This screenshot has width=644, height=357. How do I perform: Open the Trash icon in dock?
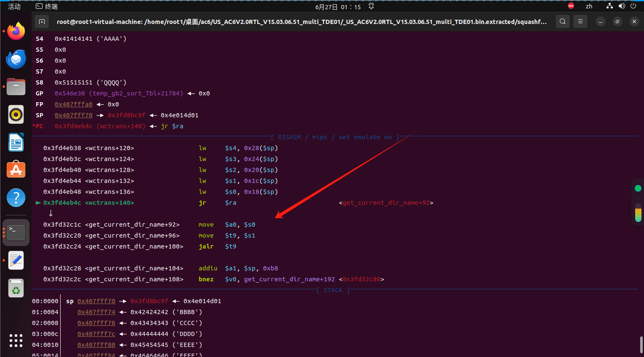16,288
